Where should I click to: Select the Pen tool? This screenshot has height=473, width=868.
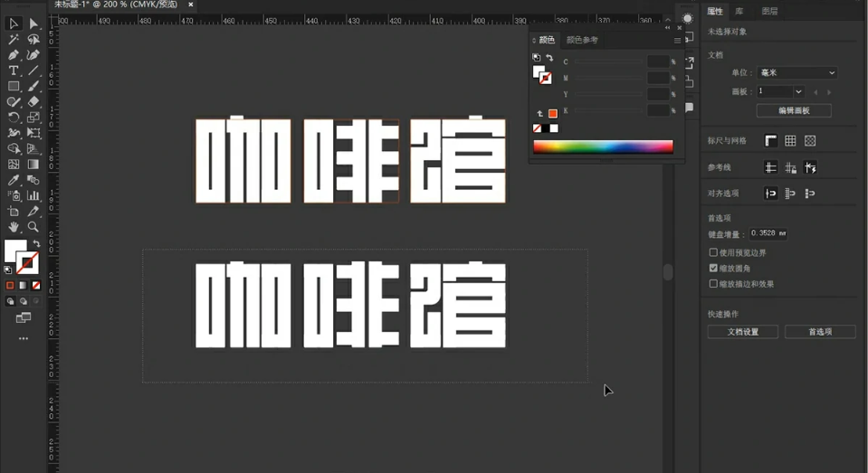coord(14,55)
